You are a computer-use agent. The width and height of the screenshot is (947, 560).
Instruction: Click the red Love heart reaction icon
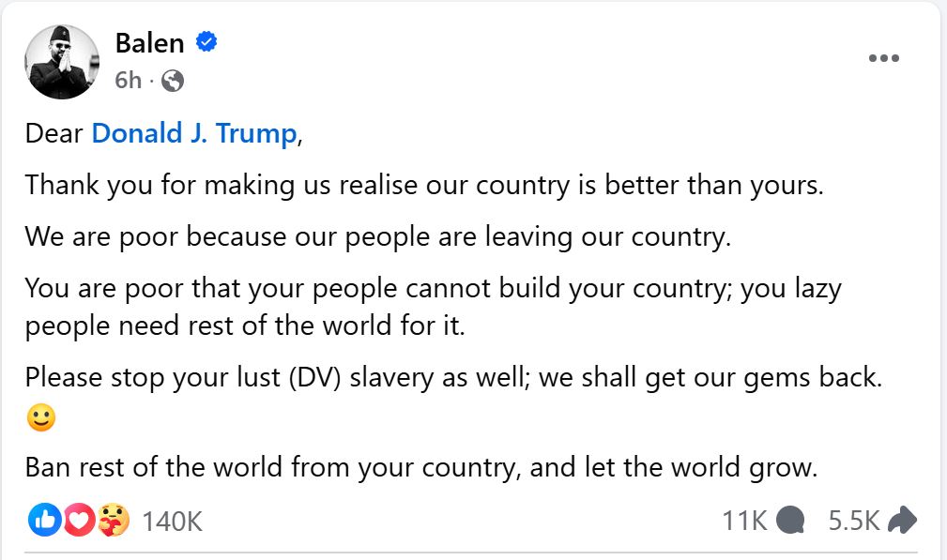point(79,520)
